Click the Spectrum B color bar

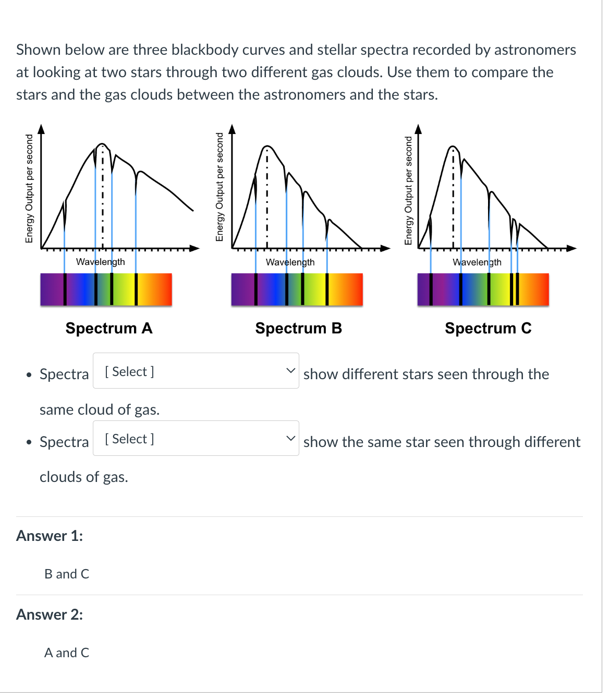(x=297, y=289)
